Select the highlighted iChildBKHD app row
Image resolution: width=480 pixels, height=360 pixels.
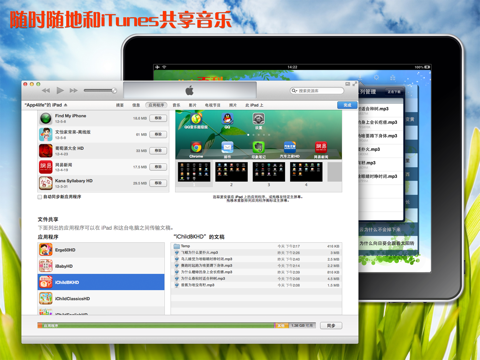(x=101, y=282)
